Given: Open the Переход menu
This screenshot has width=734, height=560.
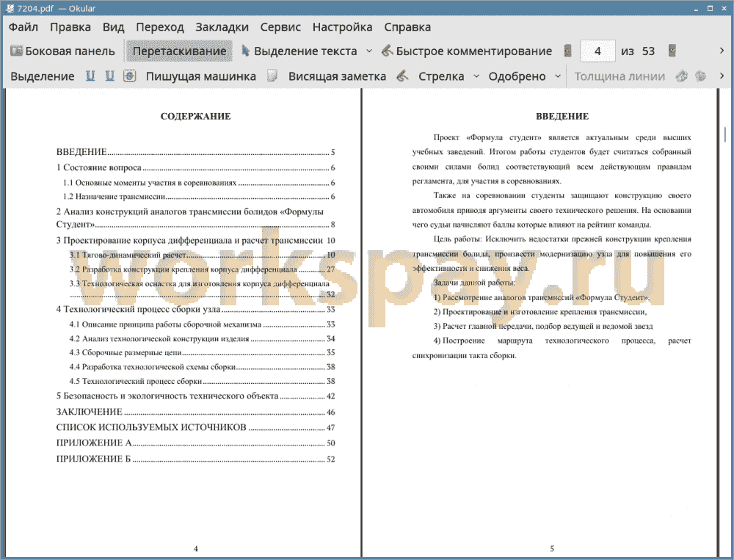Looking at the screenshot, I should 159,27.
